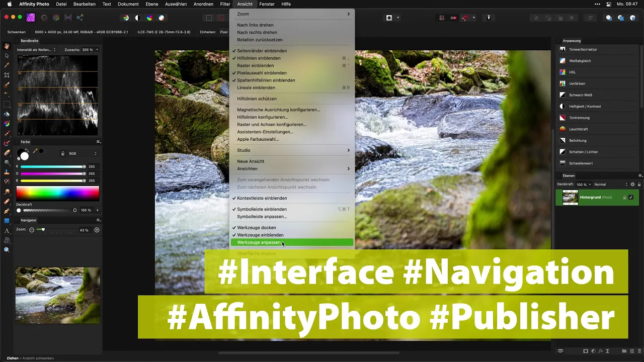This screenshot has width=644, height=362.
Task: Open the Normal blend mode dropdown
Action: pyautogui.click(x=611, y=185)
